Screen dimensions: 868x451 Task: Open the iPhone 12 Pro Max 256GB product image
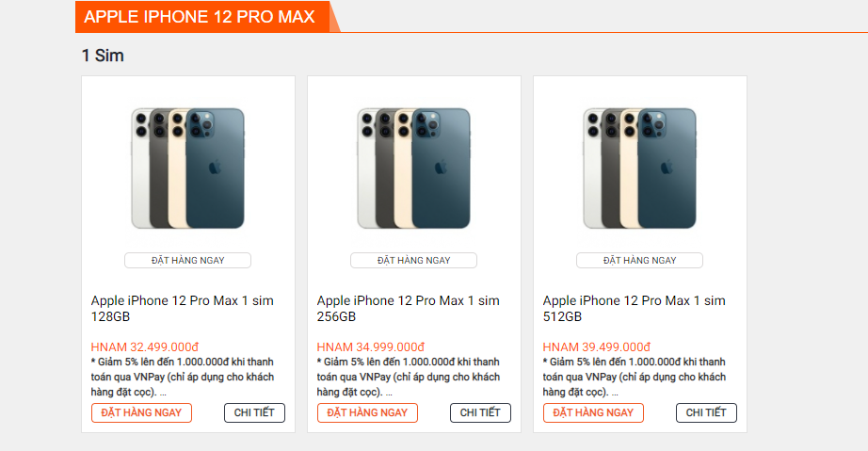click(x=414, y=168)
